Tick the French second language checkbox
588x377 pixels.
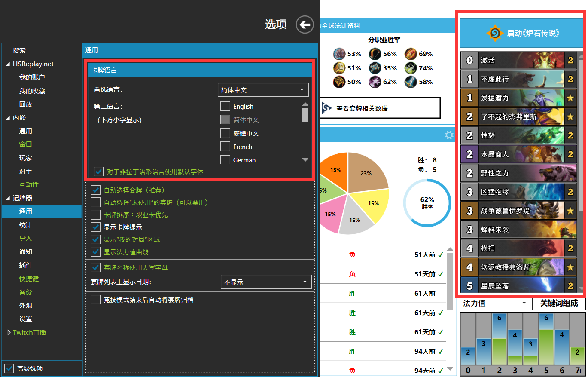[x=225, y=147]
